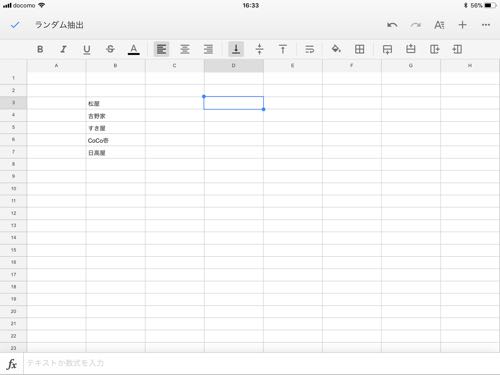Select column F header
Screen dimensions: 500x375
(352, 66)
